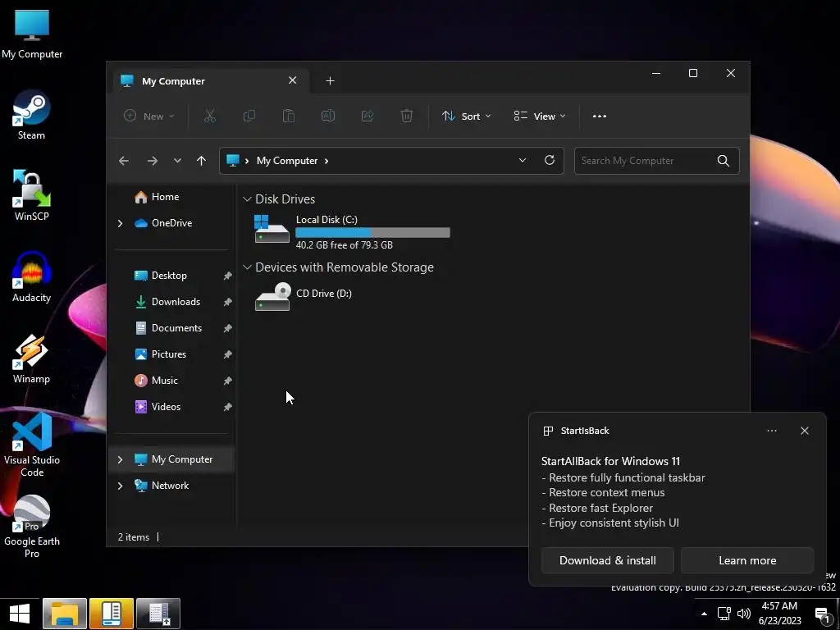
Task: Collapse the Disk Drives group
Action: pos(247,199)
